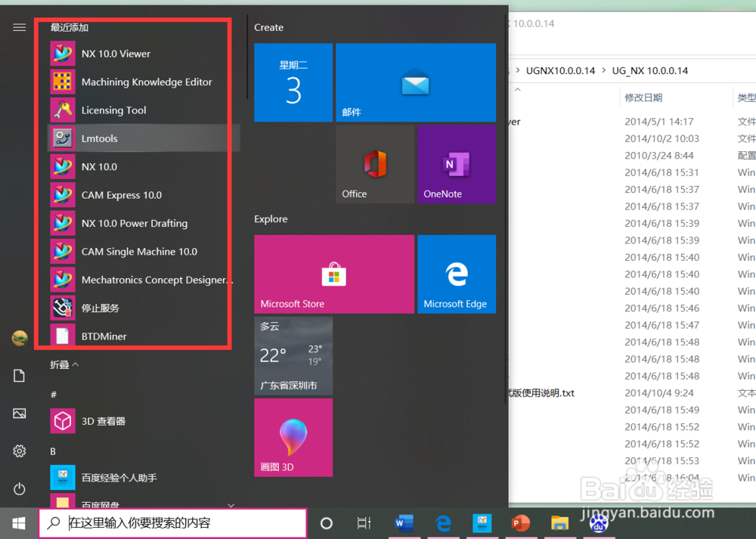This screenshot has width=756, height=539.
Task: Open NX 10.0 Viewer from the list
Action: [144, 54]
